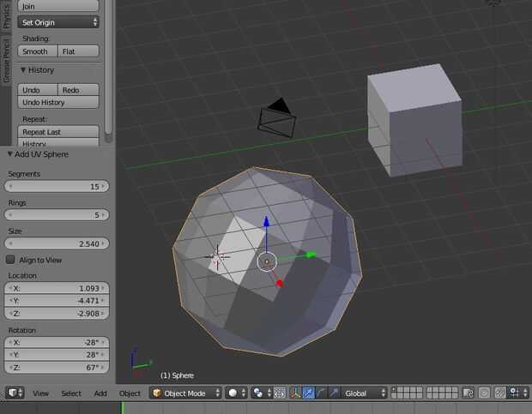Screen dimensions: 532x414
Task: Open the Global orientation dropdown
Action: pos(364,393)
